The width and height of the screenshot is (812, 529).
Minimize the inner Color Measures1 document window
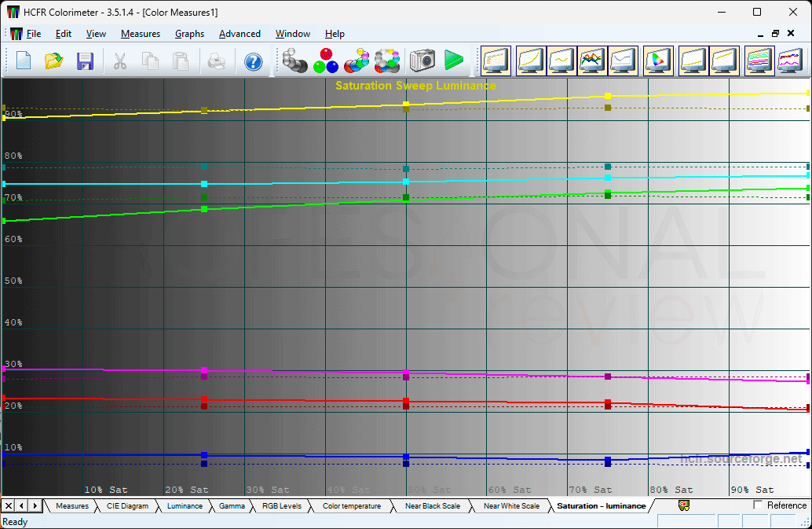coord(760,34)
